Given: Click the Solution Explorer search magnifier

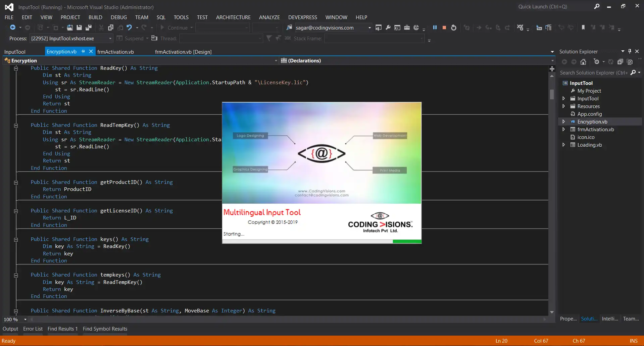Looking at the screenshot, I should [x=633, y=72].
